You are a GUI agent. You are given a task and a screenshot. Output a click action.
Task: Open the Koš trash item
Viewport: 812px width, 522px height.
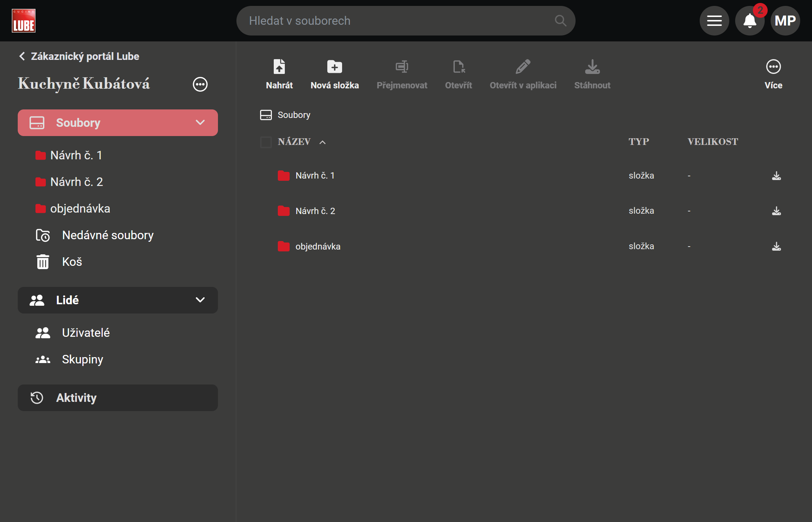pos(72,262)
